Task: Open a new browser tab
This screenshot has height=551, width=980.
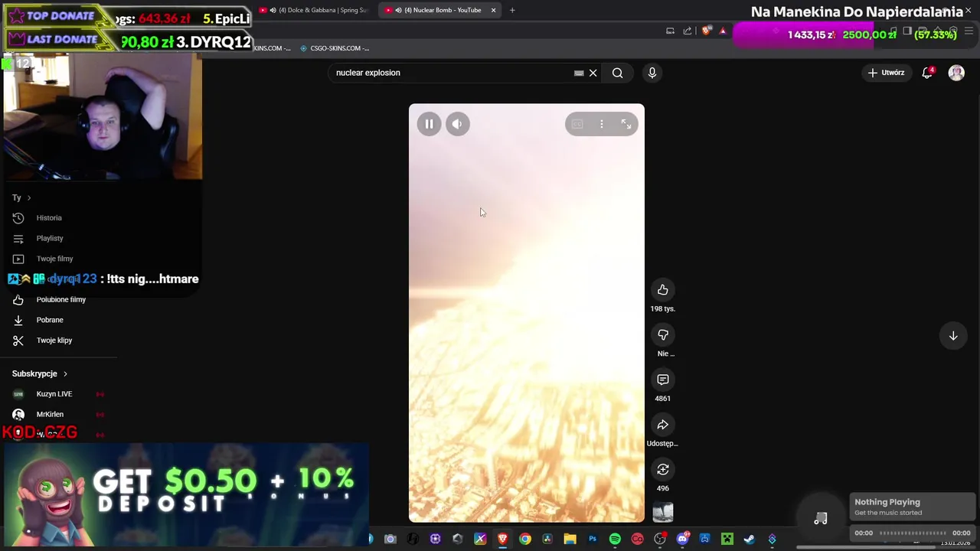Action: coord(512,10)
